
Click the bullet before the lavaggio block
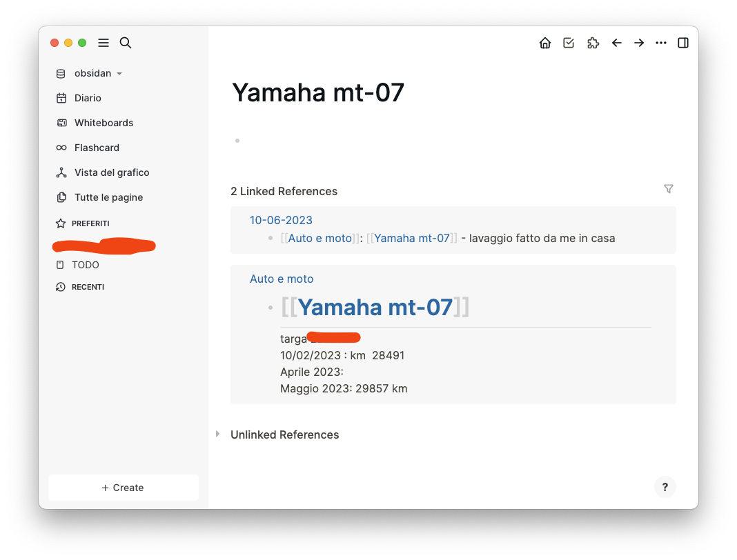point(271,238)
